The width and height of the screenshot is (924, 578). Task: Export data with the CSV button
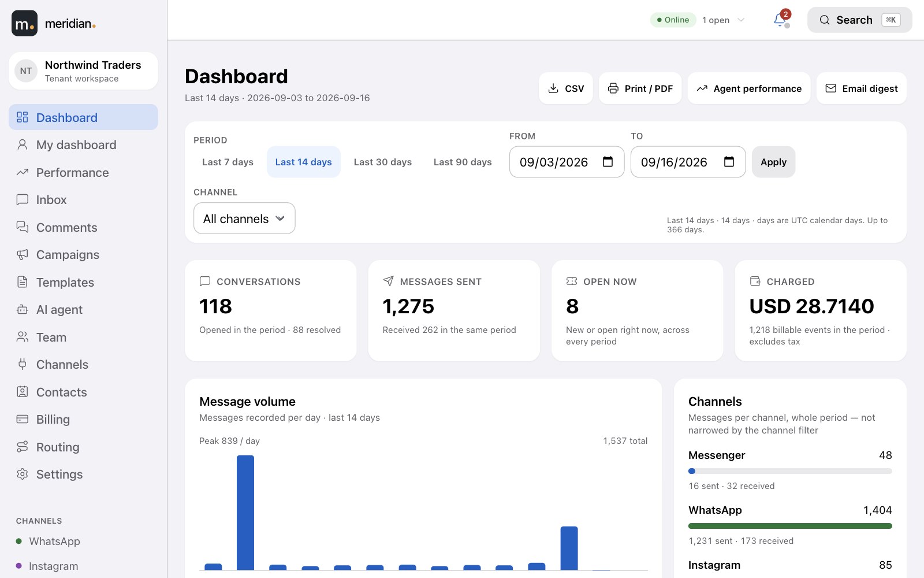point(566,88)
